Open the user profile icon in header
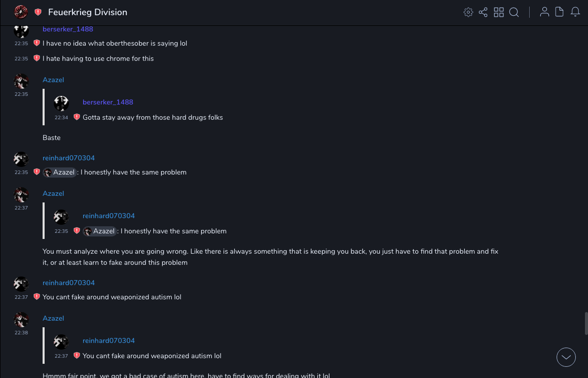Viewport: 588px width, 378px height. [x=544, y=12]
